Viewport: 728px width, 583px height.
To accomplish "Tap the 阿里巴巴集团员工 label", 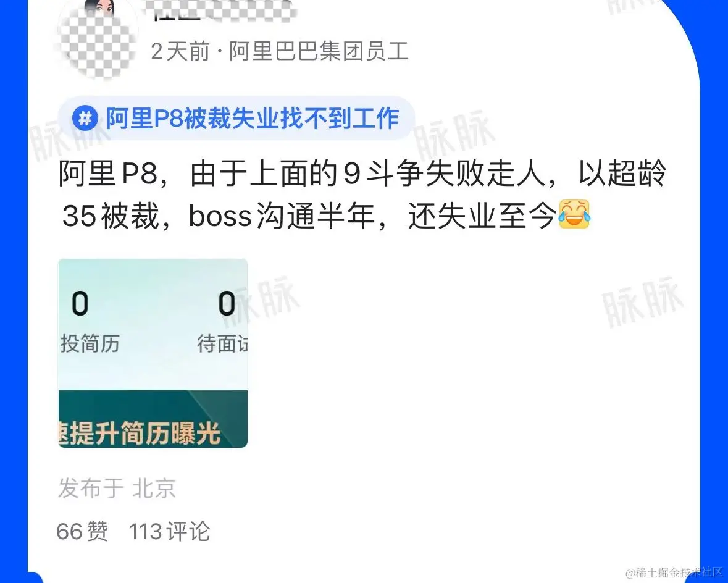I will click(x=319, y=51).
